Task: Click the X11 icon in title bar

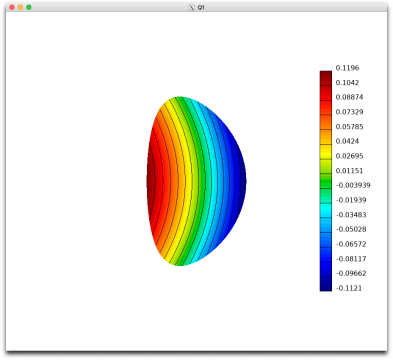Action: pos(191,7)
